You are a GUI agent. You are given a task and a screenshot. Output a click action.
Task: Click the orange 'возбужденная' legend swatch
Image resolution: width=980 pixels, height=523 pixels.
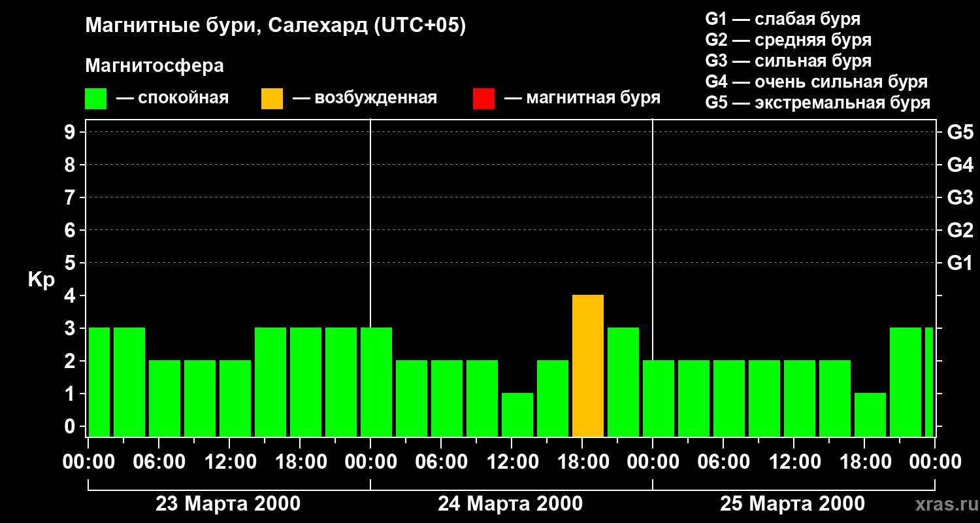(x=272, y=99)
